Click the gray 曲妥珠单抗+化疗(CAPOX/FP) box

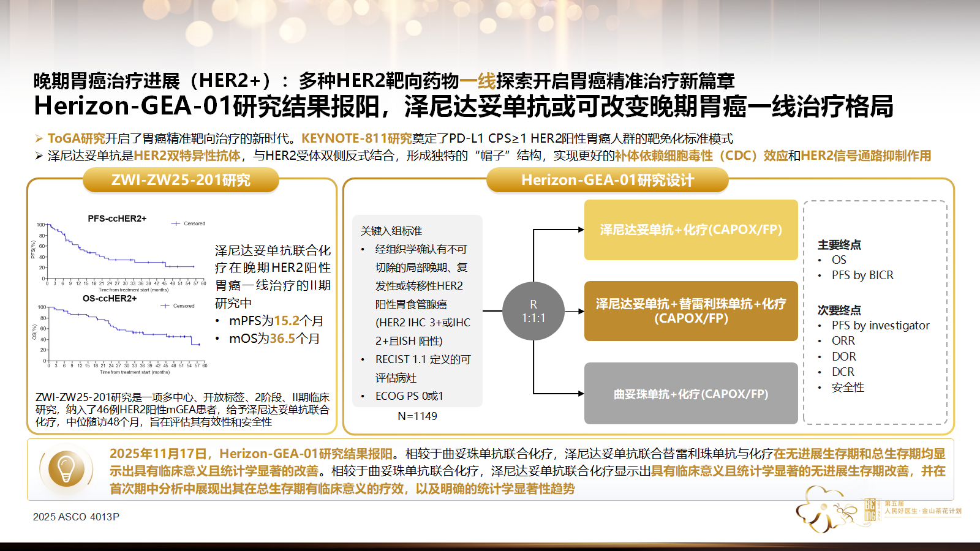click(691, 394)
